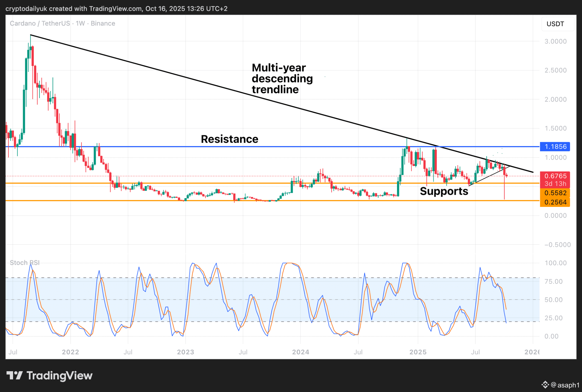Screen dimensions: 582x392
Task: Click the 100.00 Stoch RSI scale label
Action: pos(555,263)
